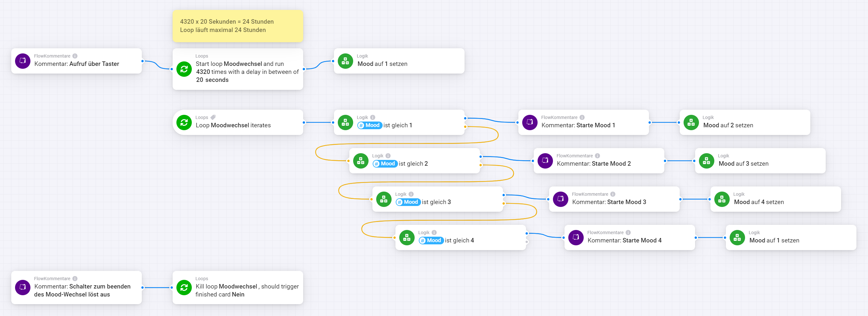Click the green loop icon on 'Start loop Moodwechsel' card

[x=184, y=69]
